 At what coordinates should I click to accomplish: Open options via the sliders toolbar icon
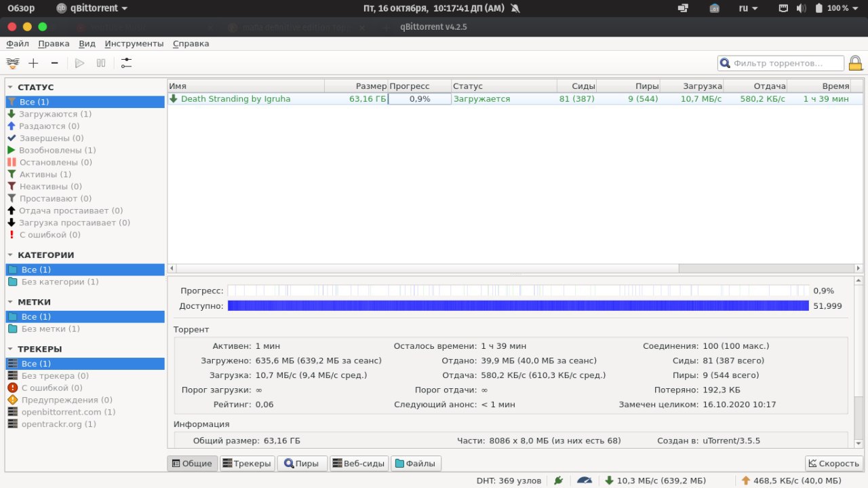(126, 63)
